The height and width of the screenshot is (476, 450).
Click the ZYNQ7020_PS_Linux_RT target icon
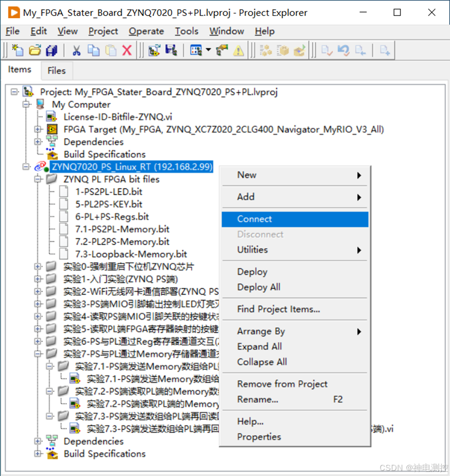(41, 167)
